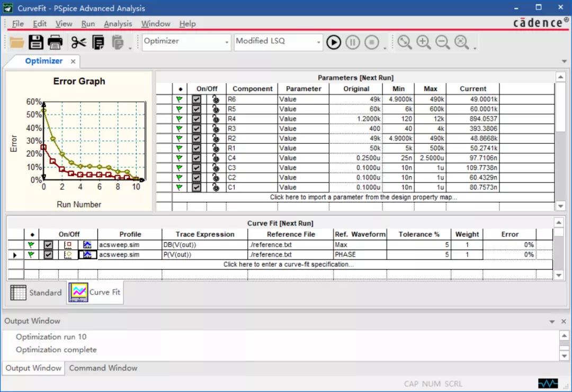Screen dimensions: 572x392
Task: Zoom in with the plus magnifier
Action: (x=424, y=42)
